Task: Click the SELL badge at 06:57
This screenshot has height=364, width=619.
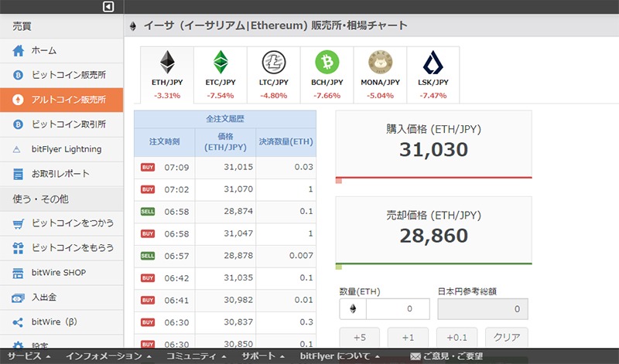Action: pyautogui.click(x=148, y=256)
